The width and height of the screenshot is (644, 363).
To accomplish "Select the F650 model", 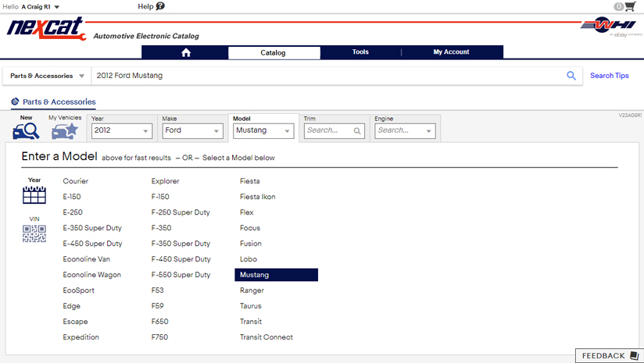I will click(159, 321).
